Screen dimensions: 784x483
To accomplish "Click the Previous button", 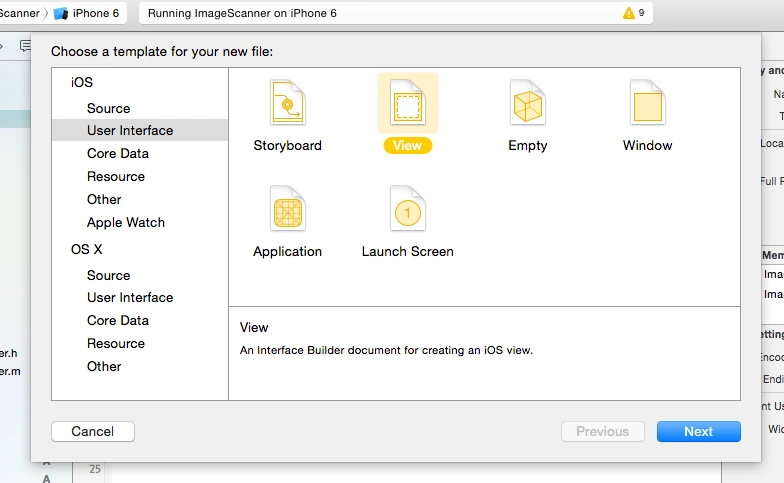I will pyautogui.click(x=602, y=432).
